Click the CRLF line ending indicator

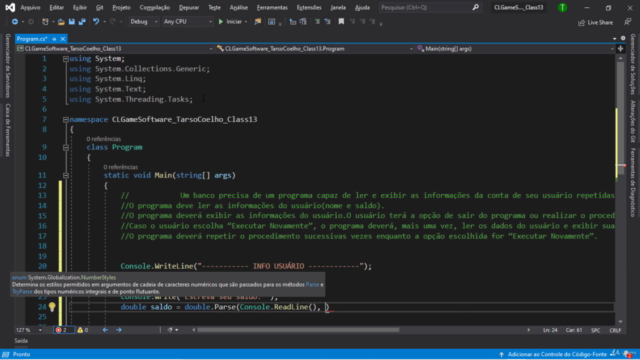click(615, 330)
